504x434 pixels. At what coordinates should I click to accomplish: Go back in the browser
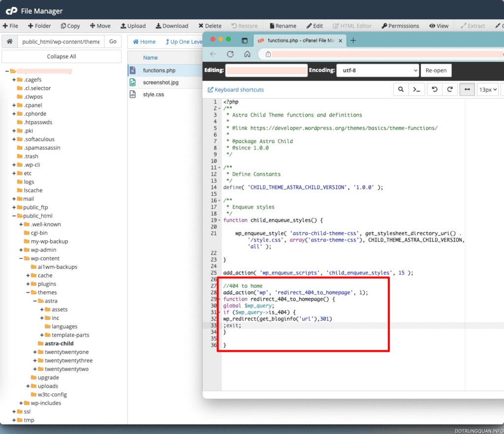point(213,54)
